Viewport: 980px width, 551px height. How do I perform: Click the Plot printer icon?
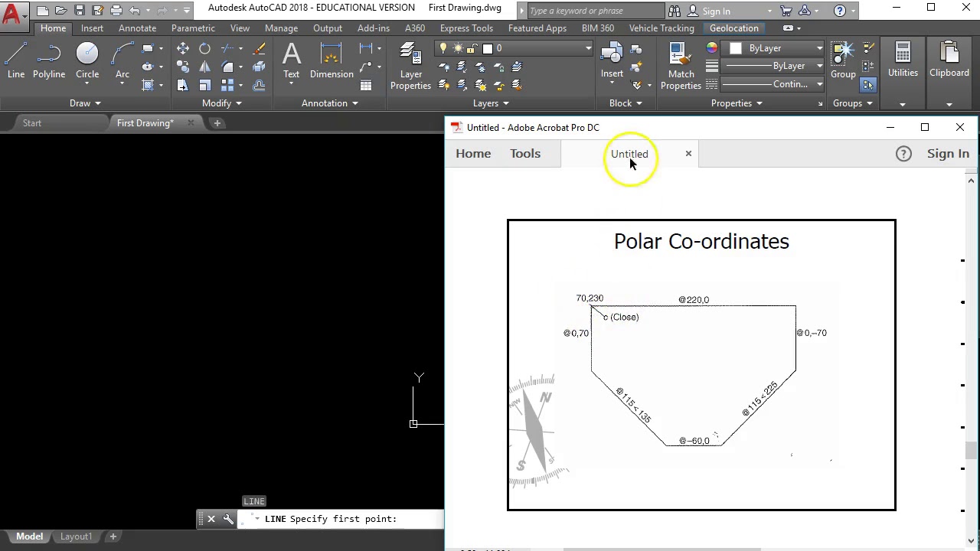click(x=116, y=11)
